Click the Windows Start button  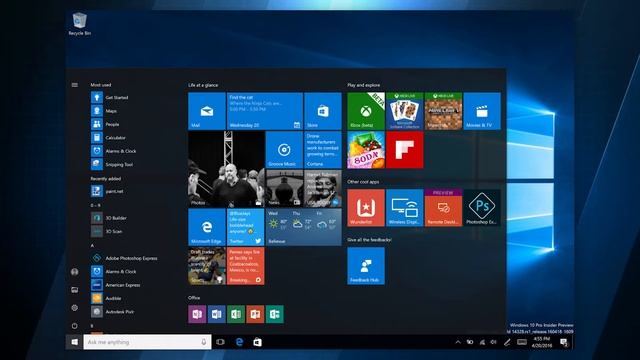coord(75,342)
